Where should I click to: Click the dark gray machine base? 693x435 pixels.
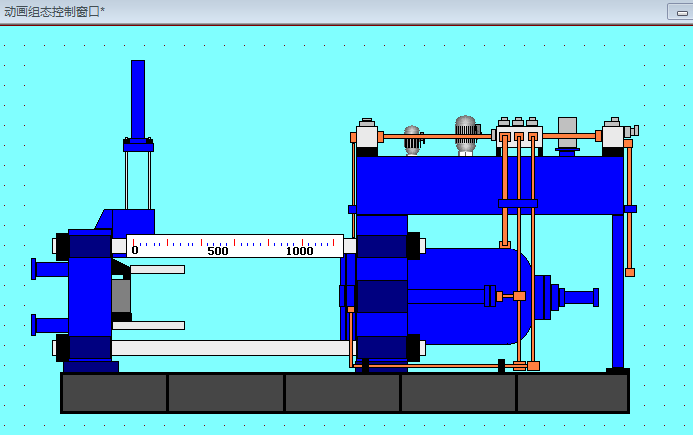344,393
